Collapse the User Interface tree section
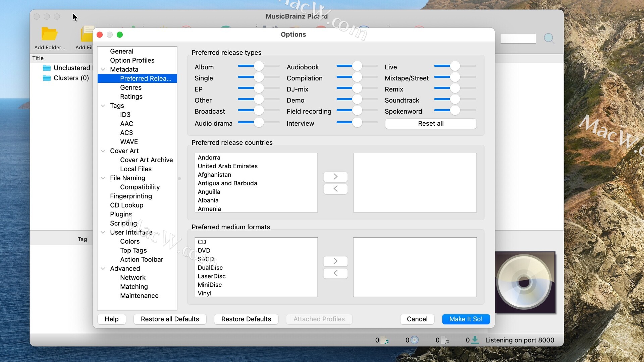The height and width of the screenshot is (362, 644). [x=103, y=232]
